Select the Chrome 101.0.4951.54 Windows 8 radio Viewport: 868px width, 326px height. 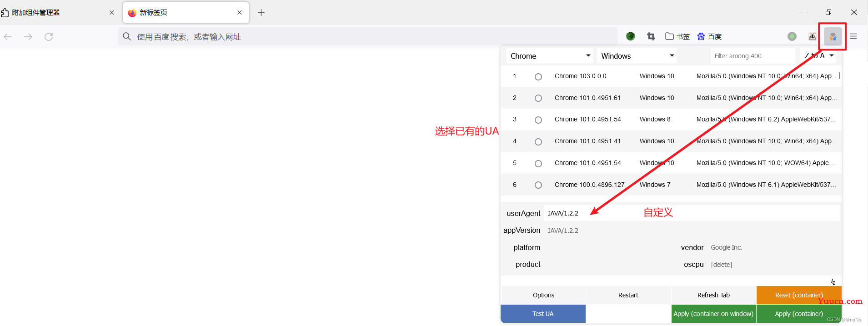point(538,120)
